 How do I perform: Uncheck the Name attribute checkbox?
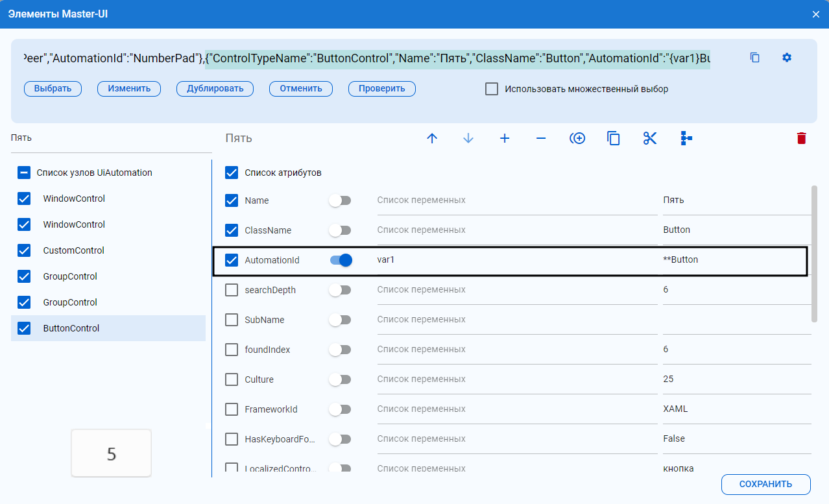tap(232, 200)
